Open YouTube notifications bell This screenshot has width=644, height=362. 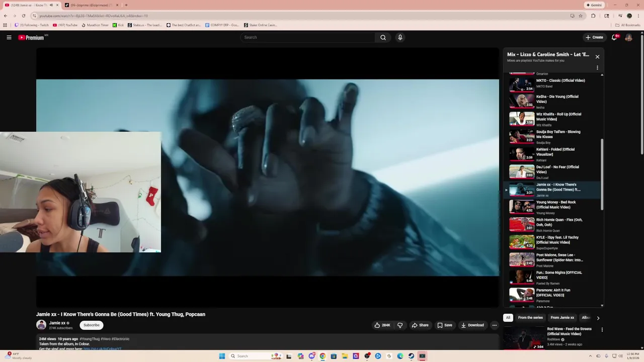614,37
